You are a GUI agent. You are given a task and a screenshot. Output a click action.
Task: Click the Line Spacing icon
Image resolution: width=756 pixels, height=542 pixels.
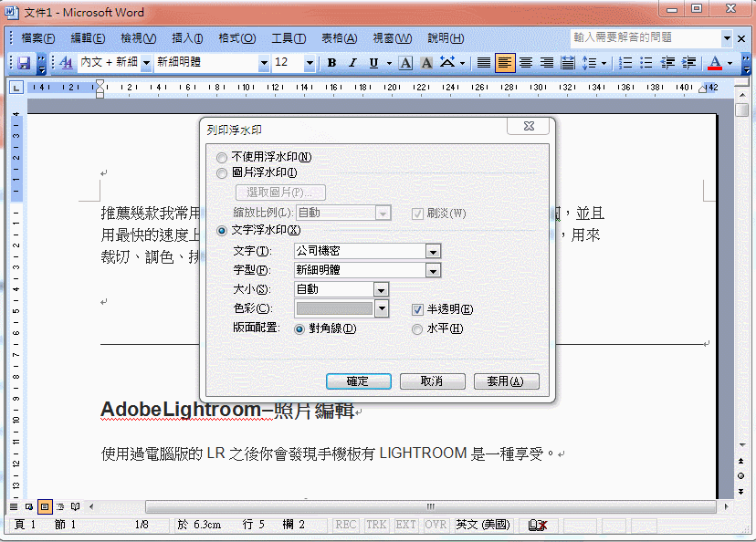(589, 63)
